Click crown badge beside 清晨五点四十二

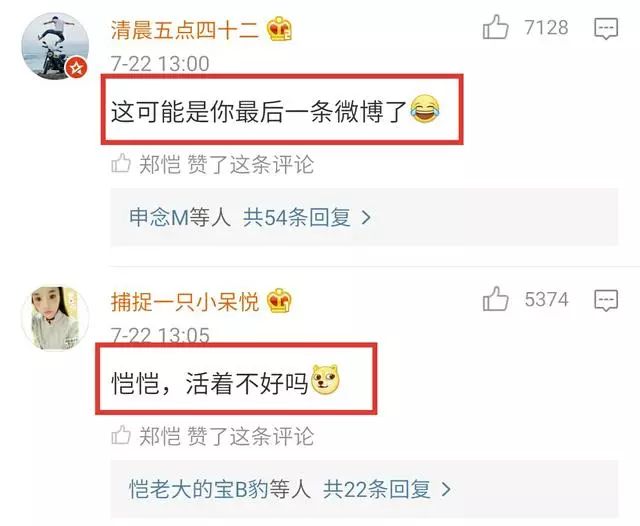click(x=279, y=29)
